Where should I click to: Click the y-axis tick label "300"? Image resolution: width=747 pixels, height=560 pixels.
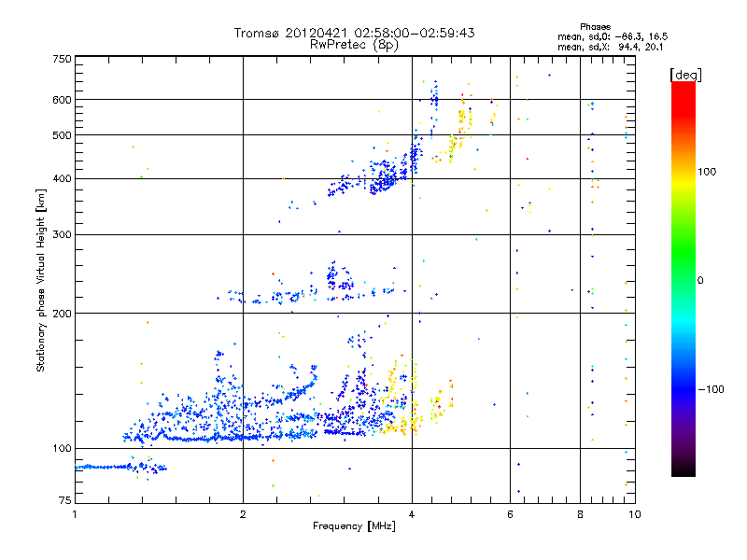(62, 235)
